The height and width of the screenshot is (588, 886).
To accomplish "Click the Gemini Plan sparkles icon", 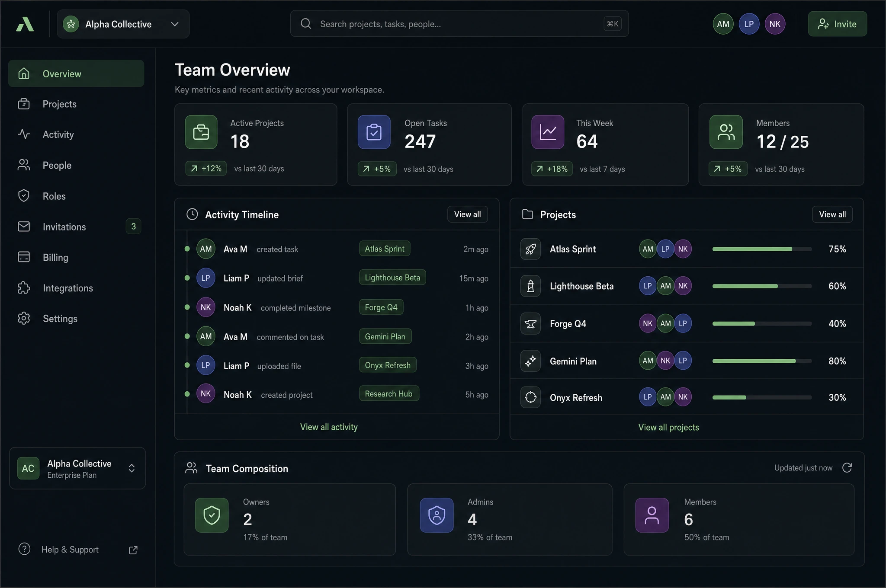I will (x=530, y=361).
